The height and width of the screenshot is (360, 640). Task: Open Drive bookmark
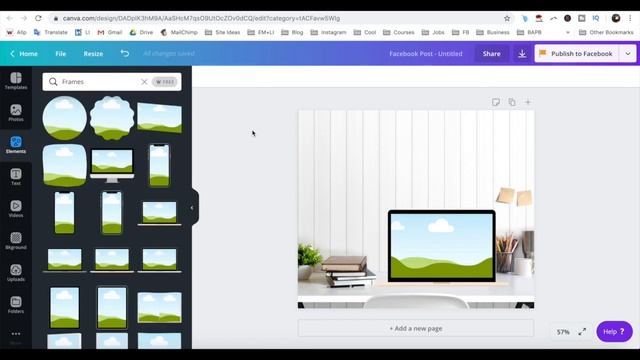(x=141, y=32)
